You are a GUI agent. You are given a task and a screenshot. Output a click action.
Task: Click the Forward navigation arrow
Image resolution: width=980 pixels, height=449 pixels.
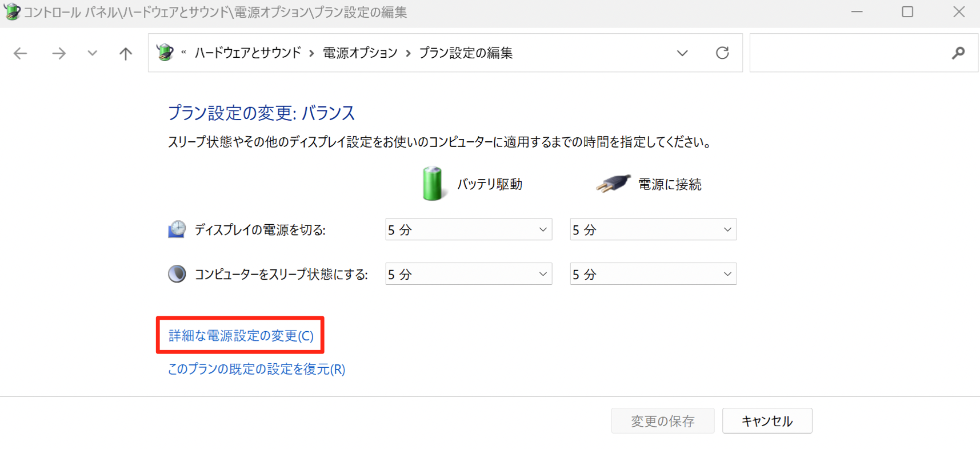click(x=58, y=53)
